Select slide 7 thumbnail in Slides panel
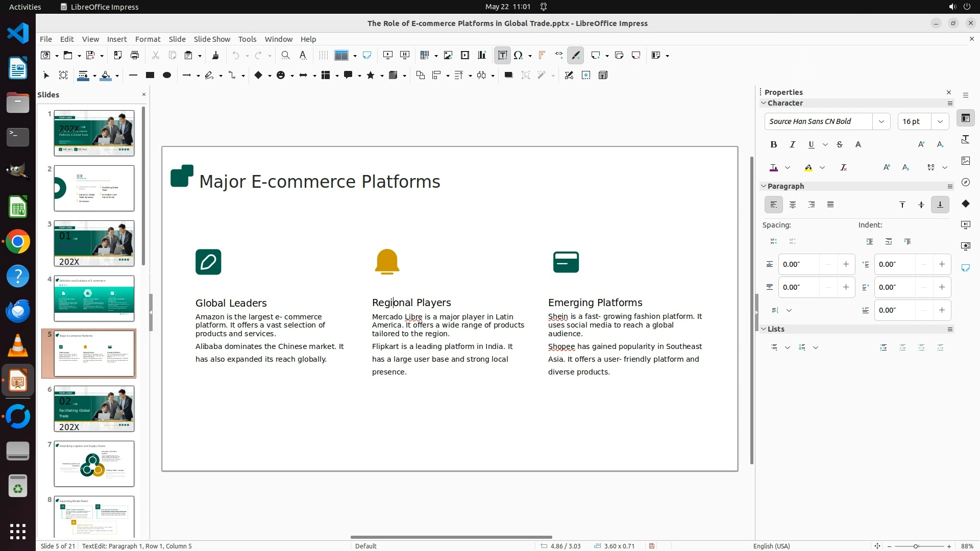Viewport: 980px width, 551px height. [94, 464]
